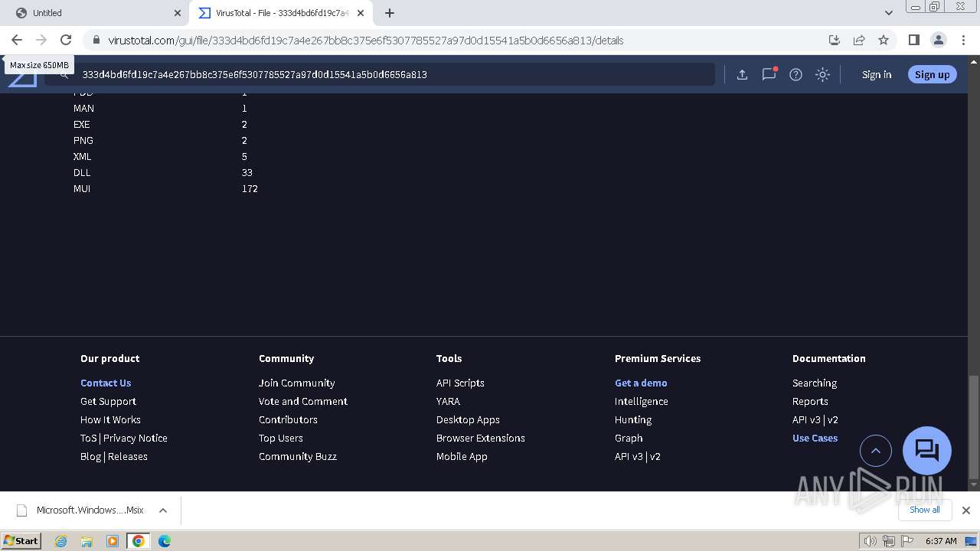The image size is (980, 551).
Task: Click the scroll-to-top arrow button
Action: point(876,451)
